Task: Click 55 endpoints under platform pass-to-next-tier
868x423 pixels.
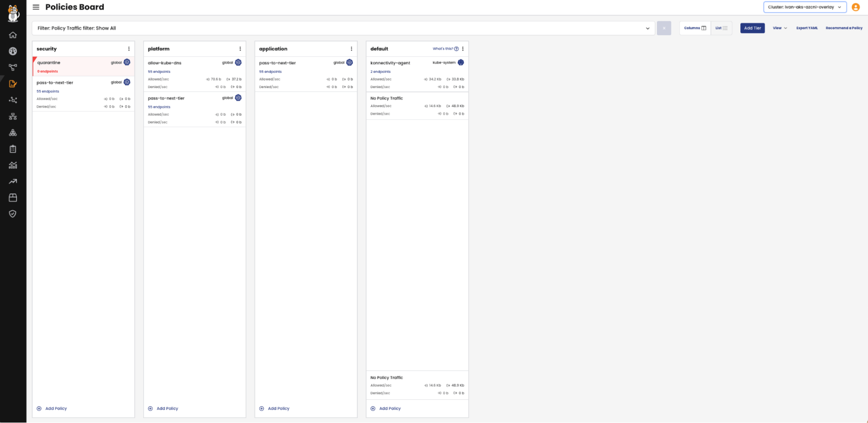Action: (x=159, y=107)
